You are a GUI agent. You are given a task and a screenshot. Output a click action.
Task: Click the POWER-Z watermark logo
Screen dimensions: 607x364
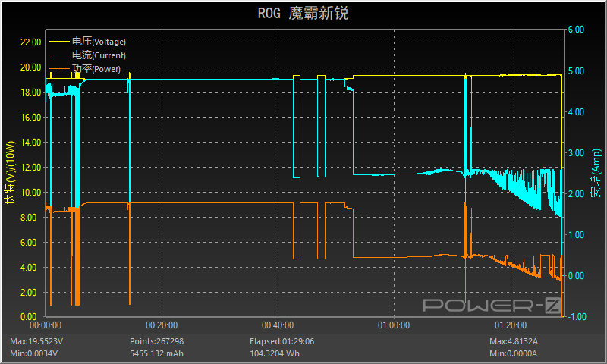[x=491, y=305]
